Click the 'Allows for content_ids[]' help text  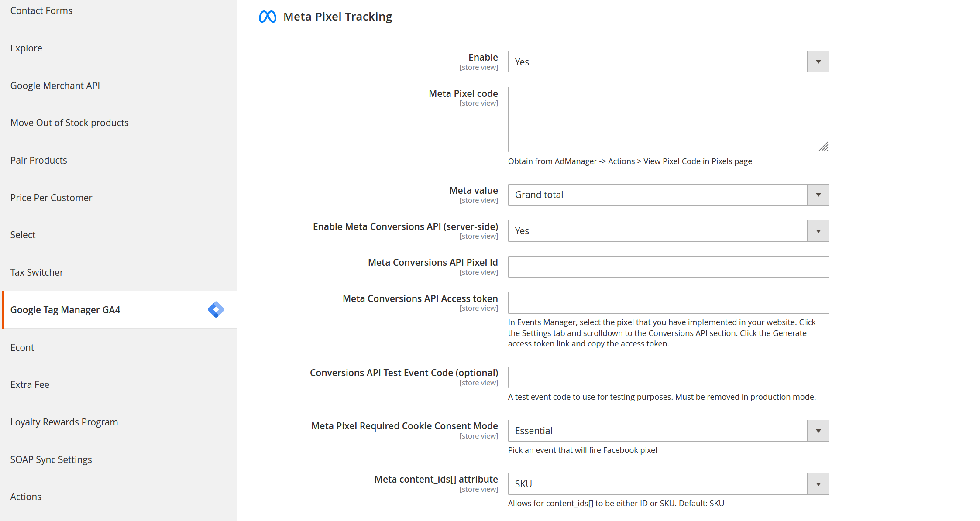pos(616,503)
